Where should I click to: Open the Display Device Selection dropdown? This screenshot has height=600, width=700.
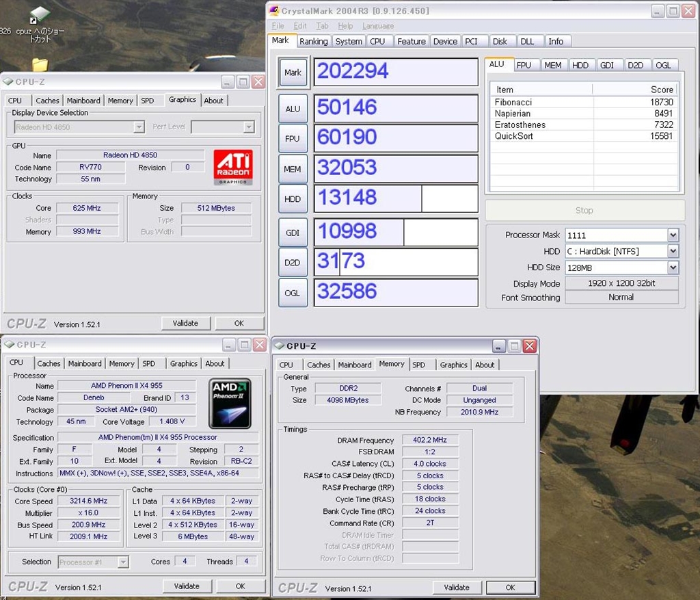[139, 127]
